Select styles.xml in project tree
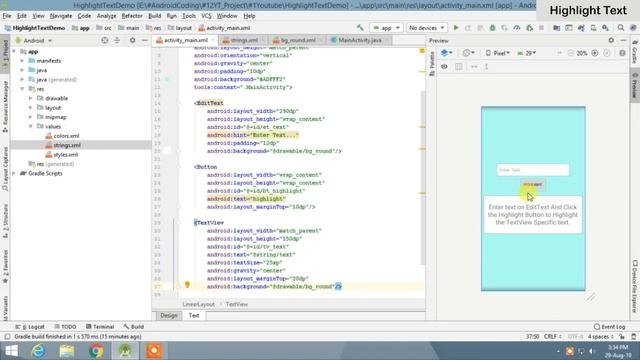This screenshot has width=640, height=360. click(x=62, y=155)
